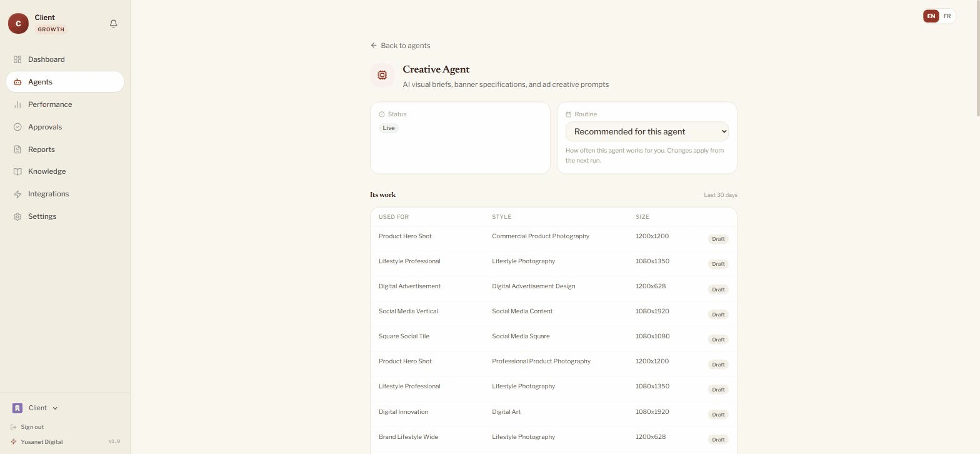Image resolution: width=980 pixels, height=454 pixels.
Task: Select 'Social Media Vertical' cell
Action: coord(408,311)
